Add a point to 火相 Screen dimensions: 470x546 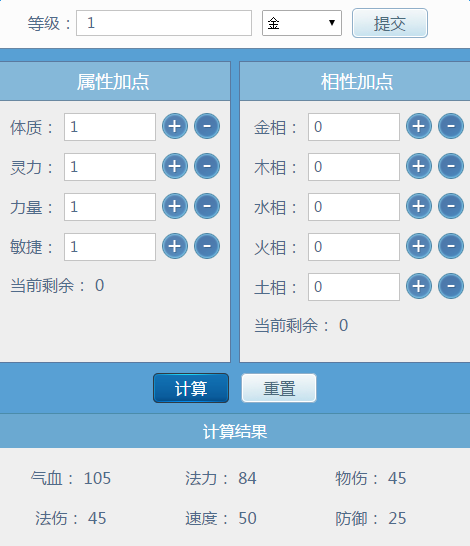coord(419,246)
